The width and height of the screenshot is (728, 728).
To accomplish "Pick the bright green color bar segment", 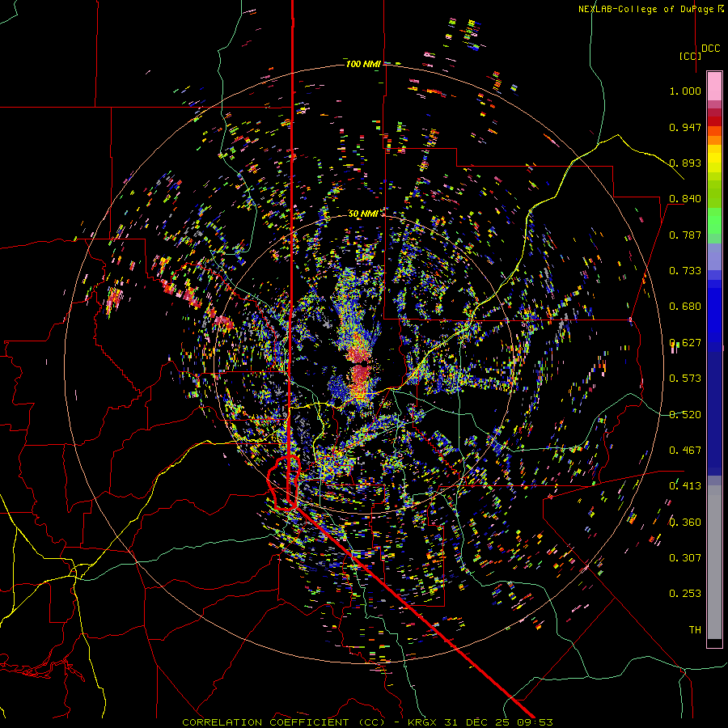I will (x=714, y=221).
